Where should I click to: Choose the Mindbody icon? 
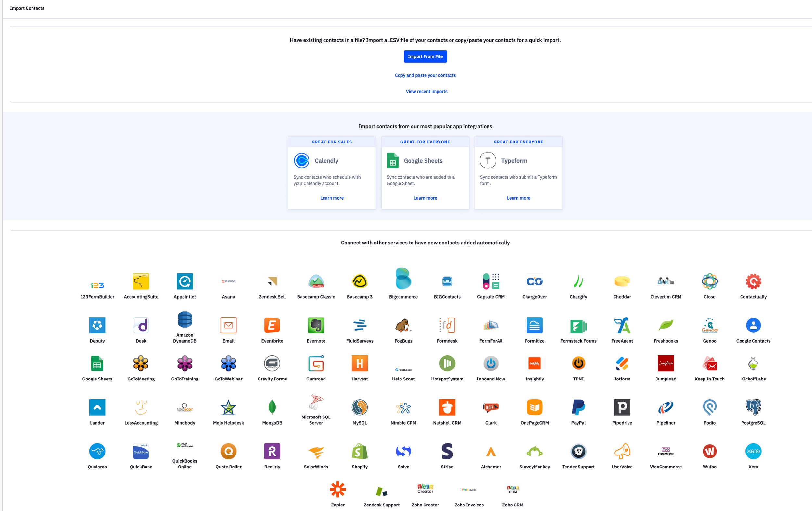tap(184, 407)
